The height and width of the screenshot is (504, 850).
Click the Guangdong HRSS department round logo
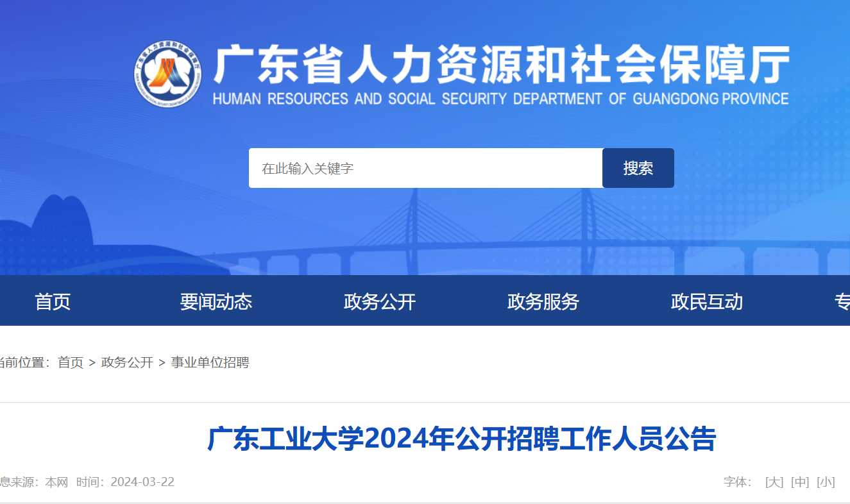pos(168,74)
